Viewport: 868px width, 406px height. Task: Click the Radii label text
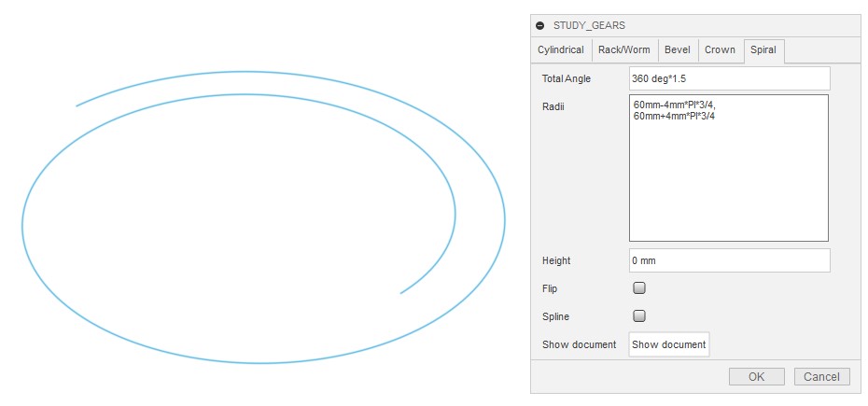(553, 106)
